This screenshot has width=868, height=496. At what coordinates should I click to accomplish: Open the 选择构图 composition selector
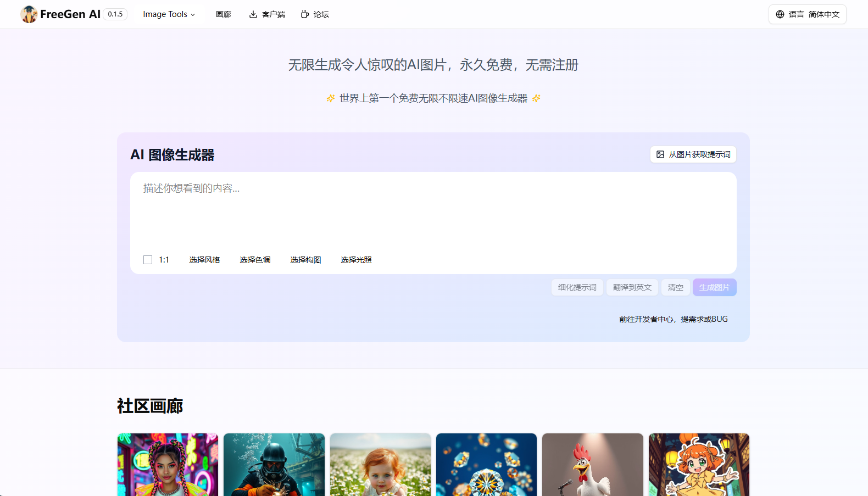[x=305, y=260]
